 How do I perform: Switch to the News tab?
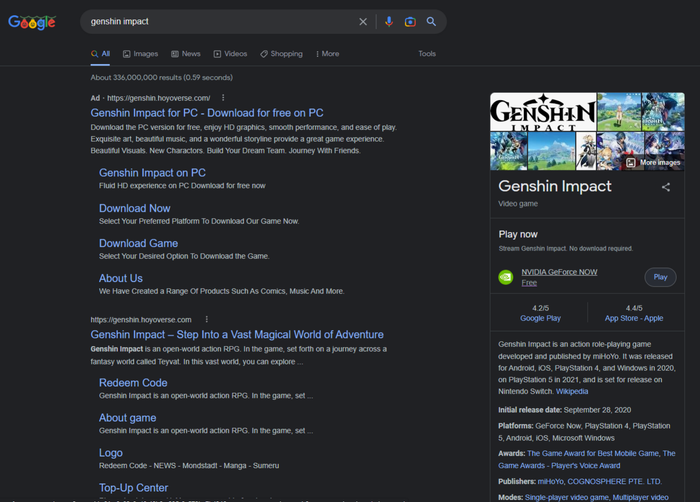186,54
